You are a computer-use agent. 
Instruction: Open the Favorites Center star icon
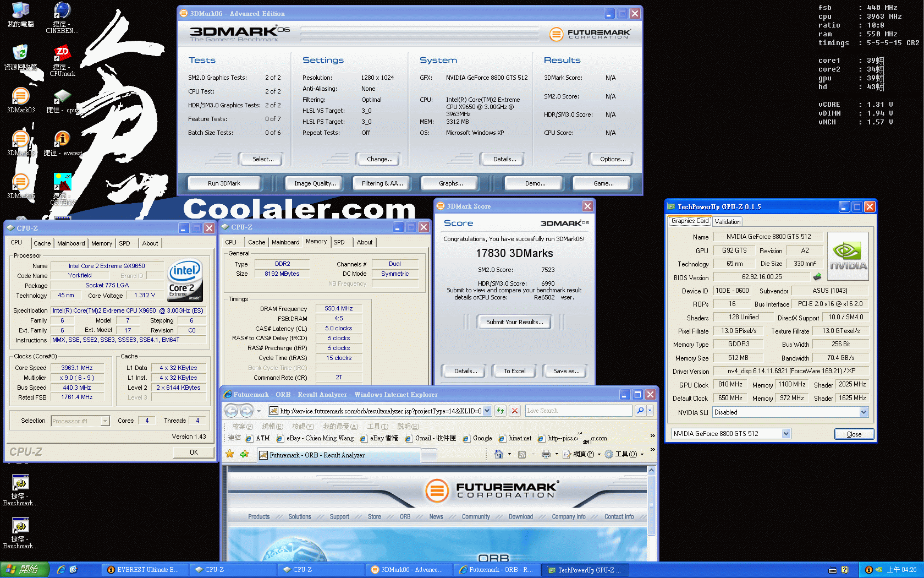tap(230, 454)
